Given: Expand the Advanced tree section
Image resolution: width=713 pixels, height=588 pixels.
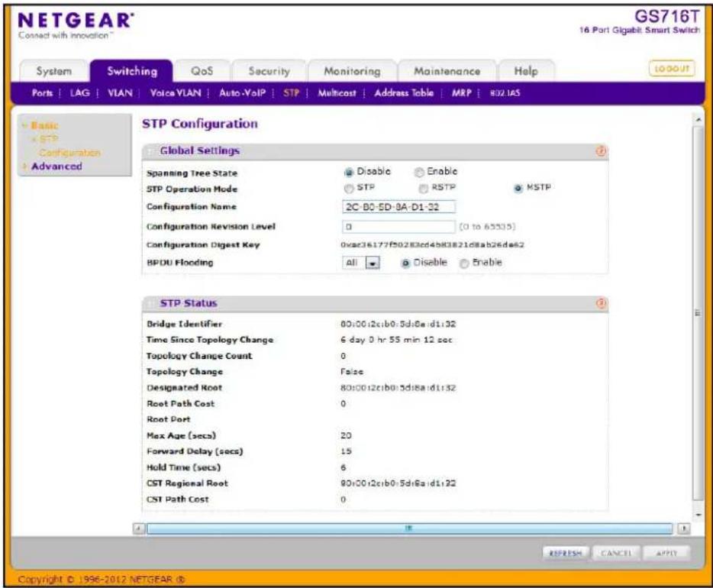Looking at the screenshot, I should [25, 166].
